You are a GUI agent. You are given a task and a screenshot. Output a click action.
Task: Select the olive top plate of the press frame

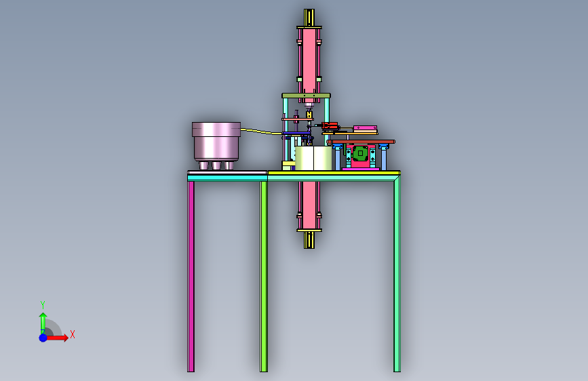pyautogui.click(x=306, y=96)
